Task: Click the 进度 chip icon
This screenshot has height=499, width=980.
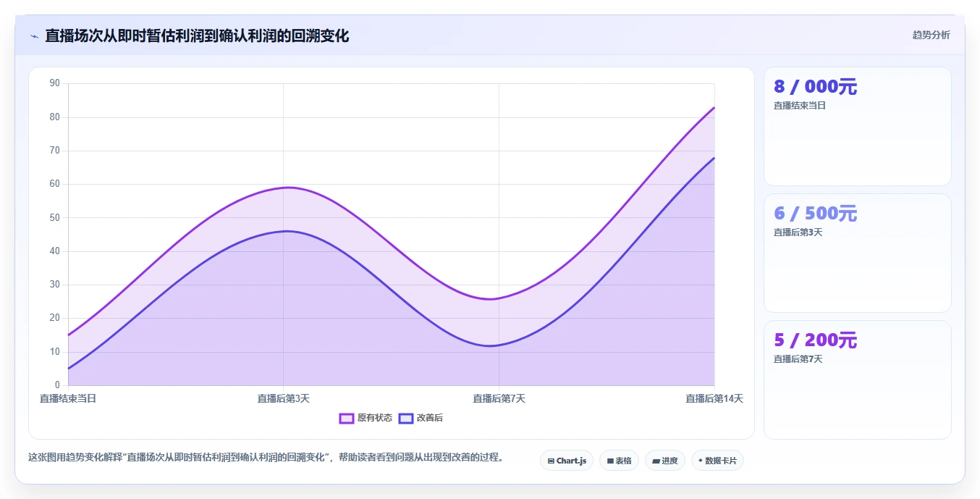Action: [x=656, y=461]
